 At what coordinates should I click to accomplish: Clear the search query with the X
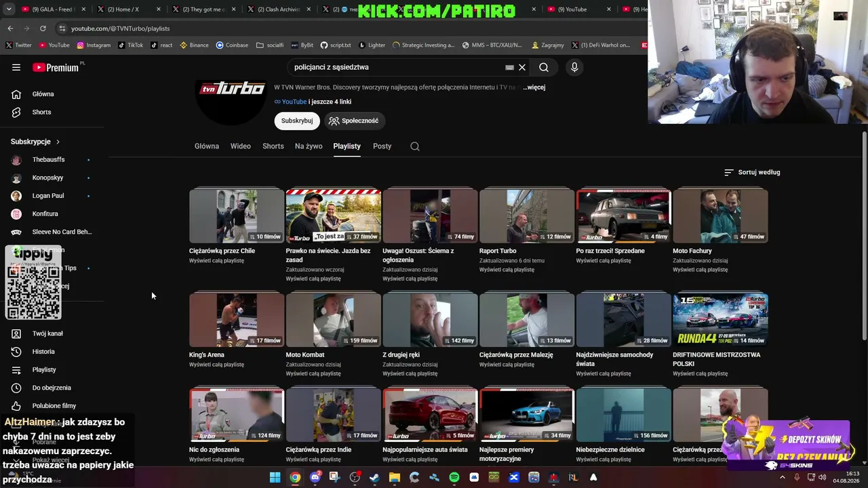[522, 67]
